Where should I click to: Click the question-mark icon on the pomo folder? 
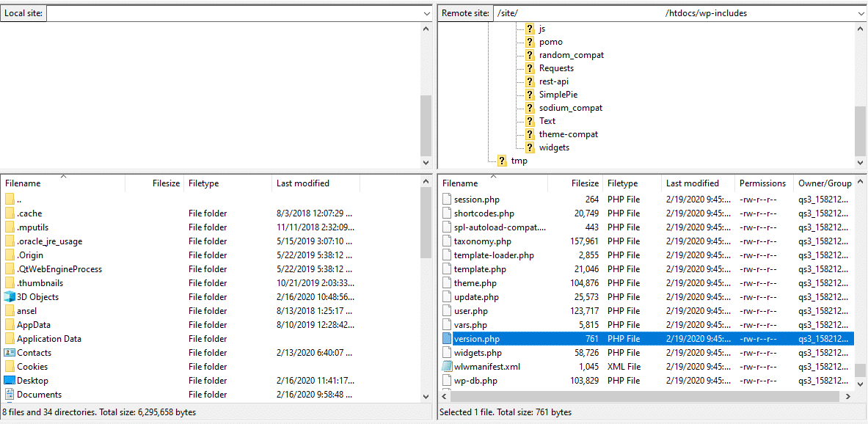tap(529, 42)
